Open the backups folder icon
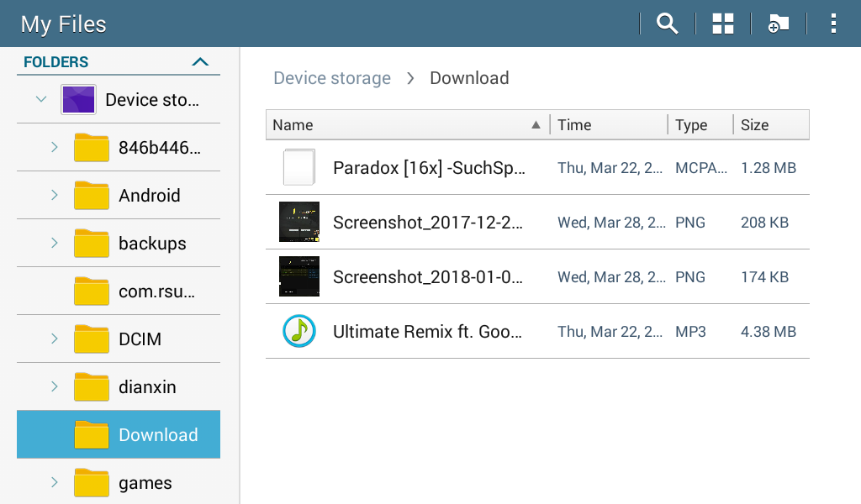This screenshot has height=504, width=861. click(92, 243)
